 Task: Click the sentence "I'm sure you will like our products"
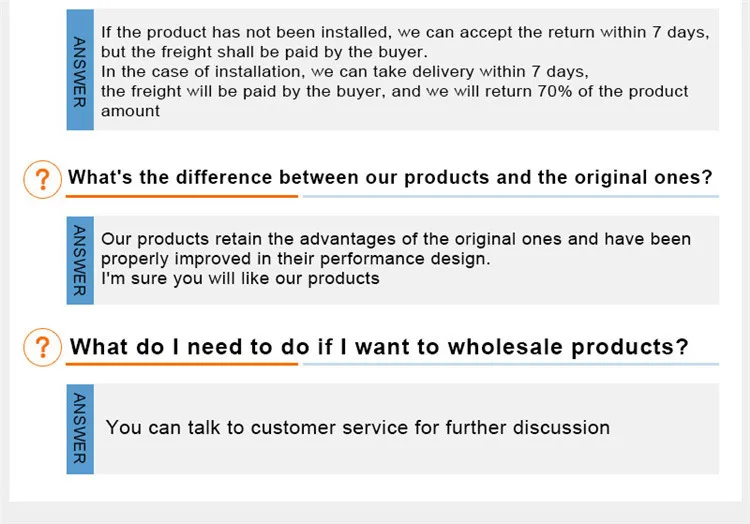(x=240, y=278)
